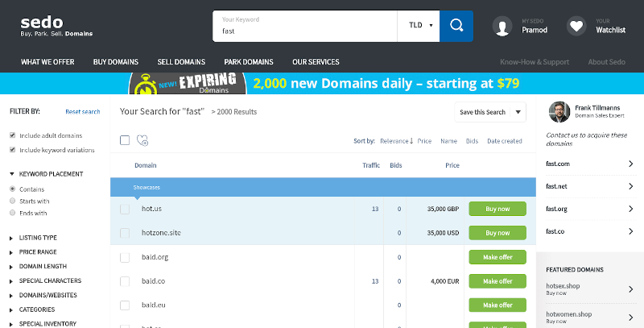The height and width of the screenshot is (328, 644).
Task: Click the Reset search link
Action: click(x=83, y=112)
